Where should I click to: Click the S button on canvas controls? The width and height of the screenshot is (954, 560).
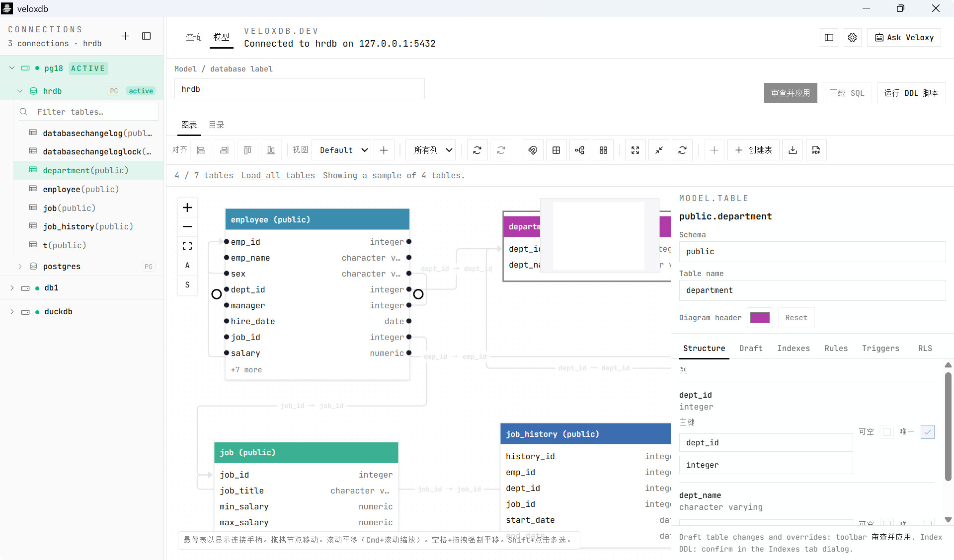[187, 285]
